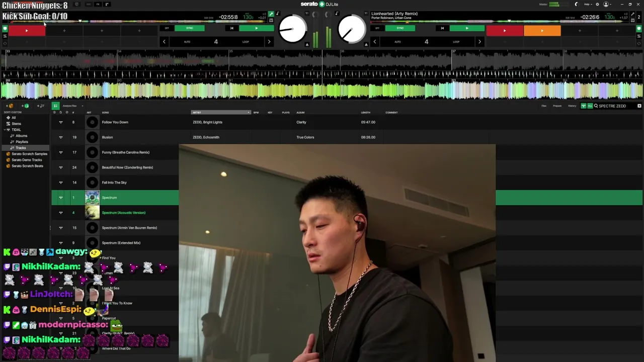Viewport: 644px width, 362px height.
Task: Turn sync OFF on right deck
Action: click(x=377, y=28)
